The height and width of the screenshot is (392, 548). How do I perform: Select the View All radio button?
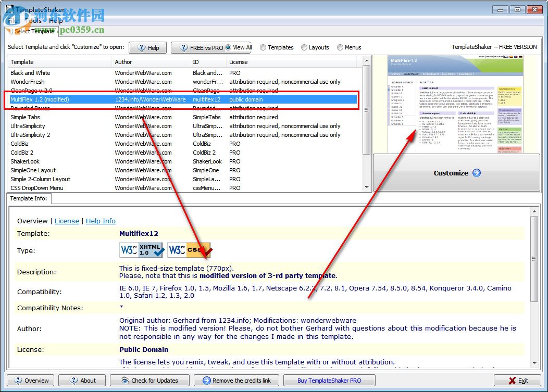pos(228,47)
